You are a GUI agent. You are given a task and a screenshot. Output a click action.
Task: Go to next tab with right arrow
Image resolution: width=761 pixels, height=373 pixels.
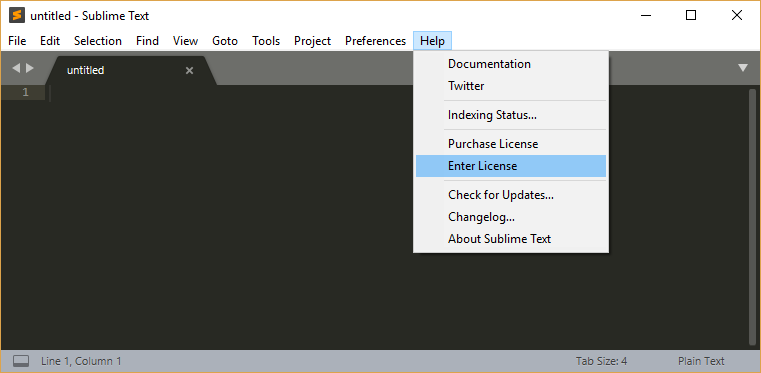click(30, 68)
